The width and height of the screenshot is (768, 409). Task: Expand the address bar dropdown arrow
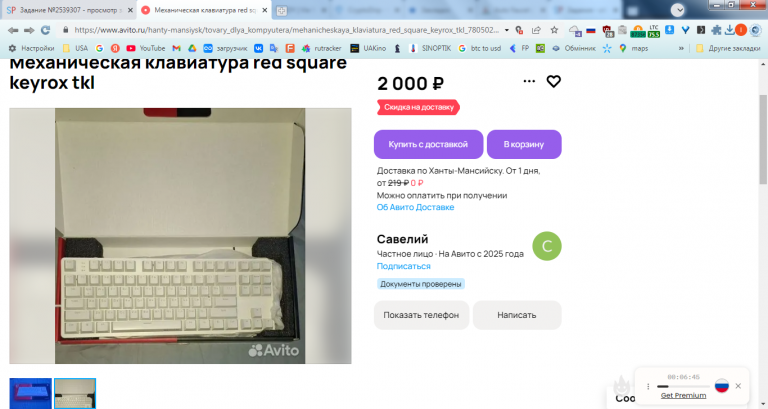point(506,30)
